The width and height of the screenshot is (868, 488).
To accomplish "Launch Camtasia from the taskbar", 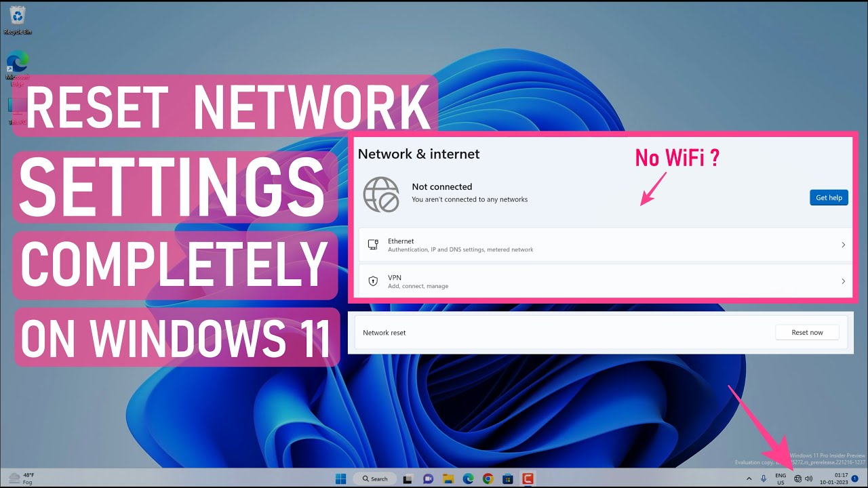I will pyautogui.click(x=528, y=479).
